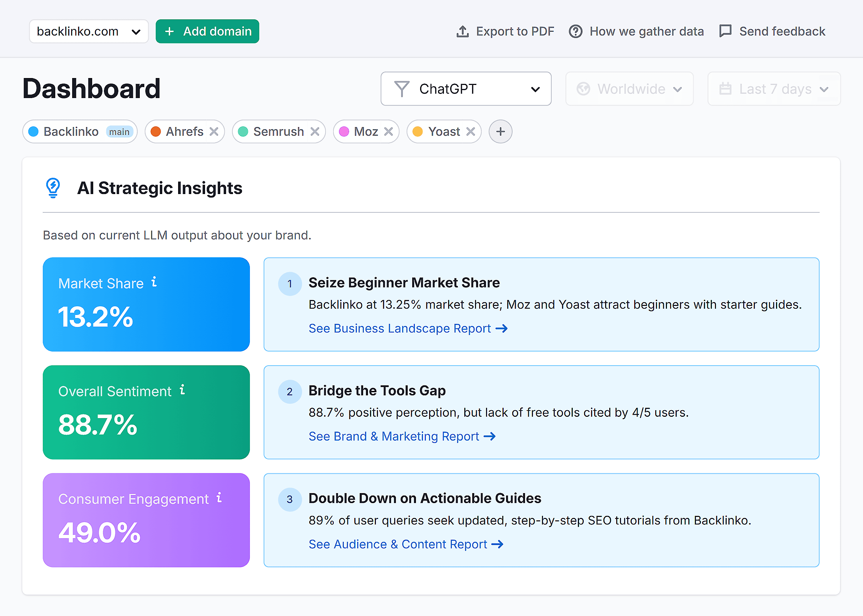This screenshot has width=863, height=616.
Task: Click the blue Backlinko color dot
Action: click(x=33, y=132)
